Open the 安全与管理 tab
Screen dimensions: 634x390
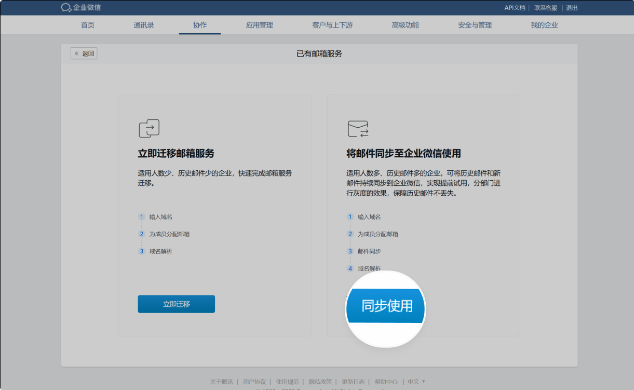[475, 25]
